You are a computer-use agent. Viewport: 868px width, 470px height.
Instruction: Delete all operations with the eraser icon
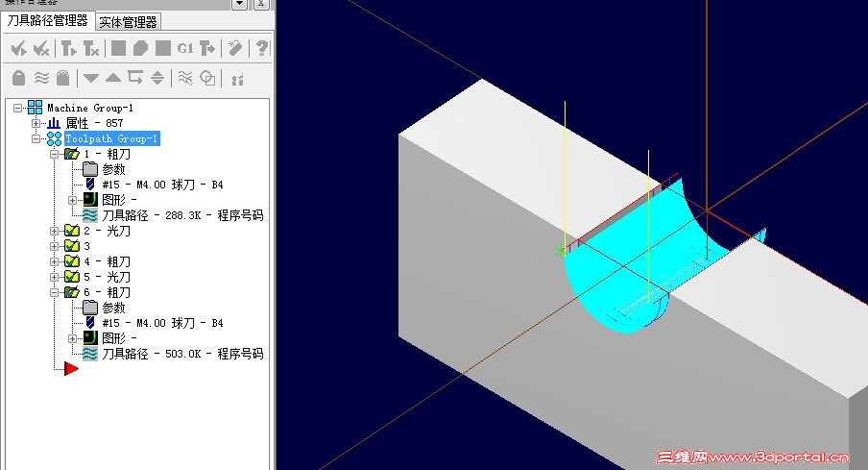coord(235,48)
